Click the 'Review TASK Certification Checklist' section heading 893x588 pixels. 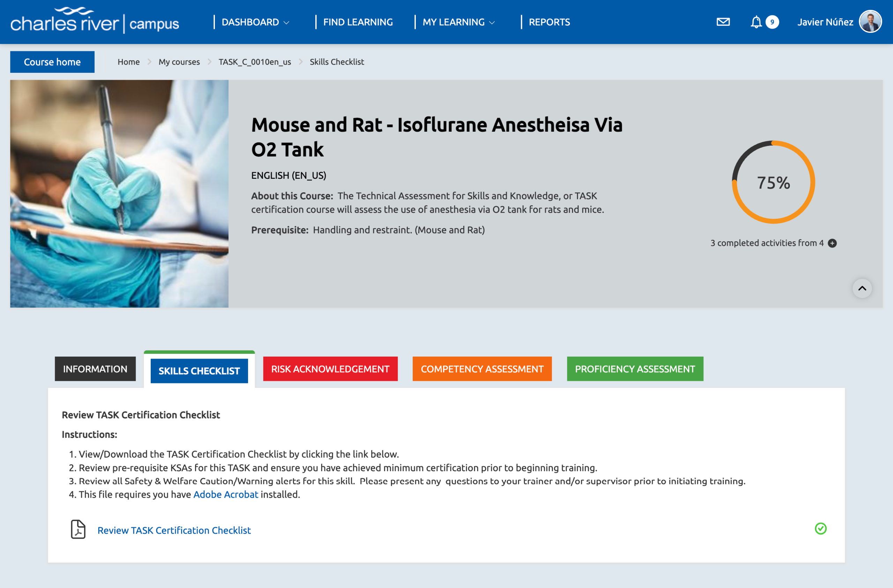coord(141,415)
